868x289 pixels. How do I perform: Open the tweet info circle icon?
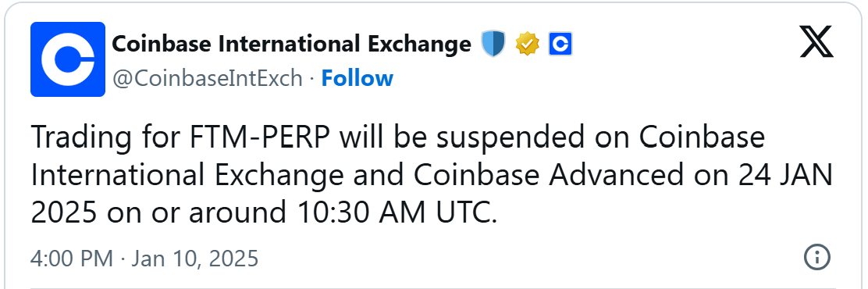(x=817, y=258)
